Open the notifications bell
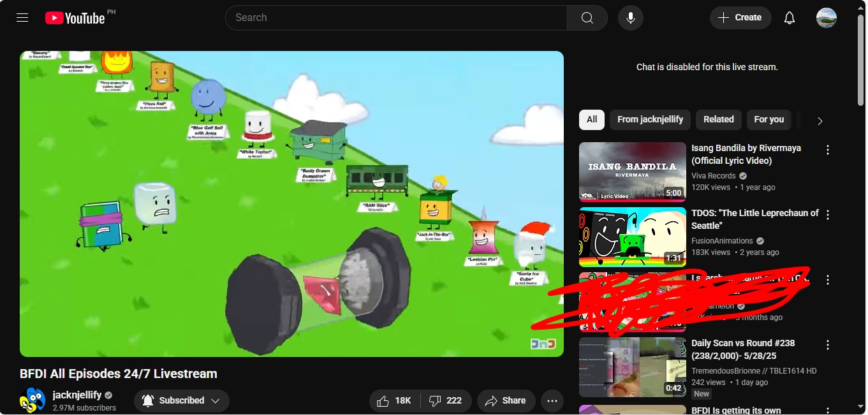 [x=789, y=17]
